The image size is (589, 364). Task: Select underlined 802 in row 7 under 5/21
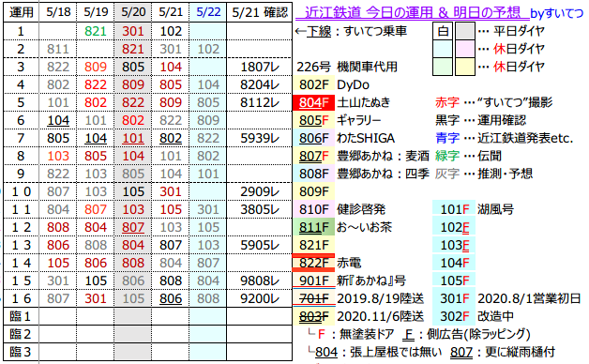pos(171,138)
